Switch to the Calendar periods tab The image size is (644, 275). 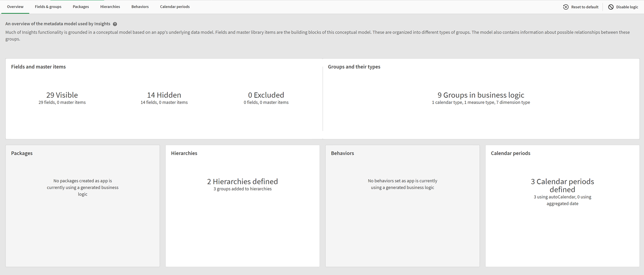[175, 7]
